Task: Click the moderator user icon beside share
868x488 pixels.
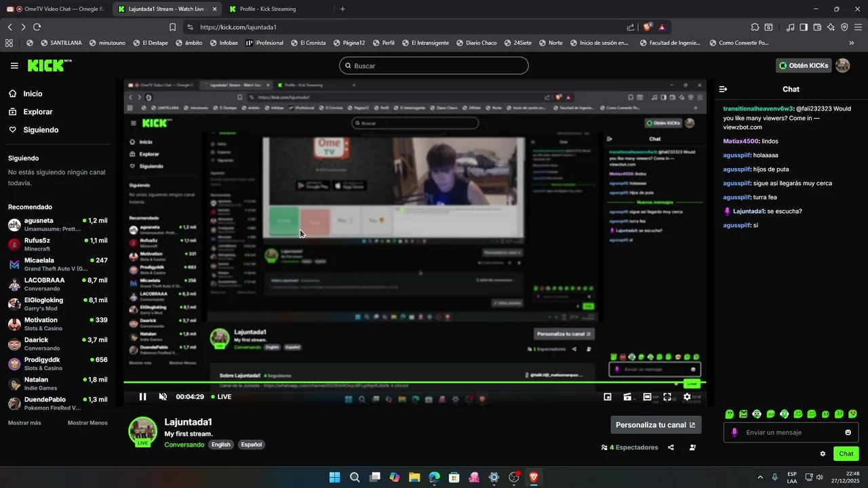Action: point(692,447)
